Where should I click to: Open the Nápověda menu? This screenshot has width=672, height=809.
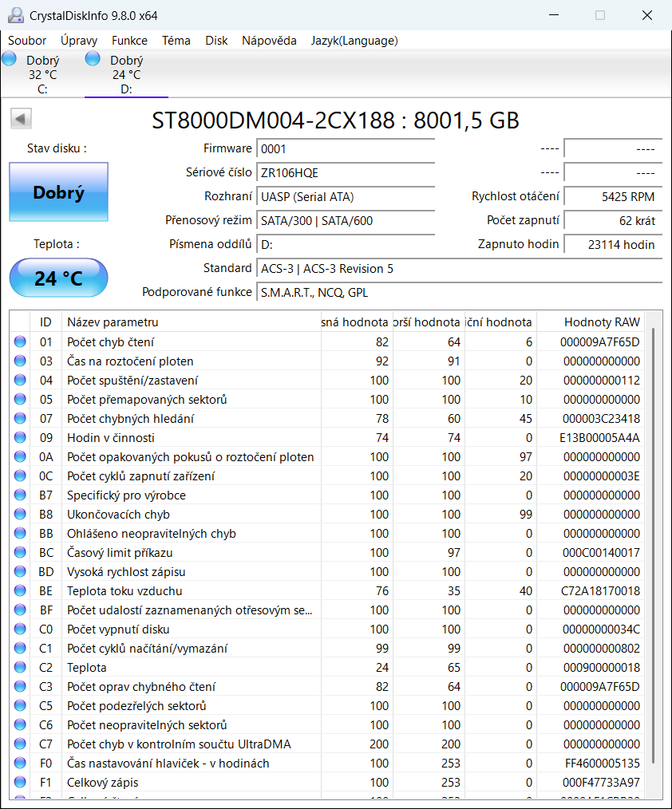point(270,41)
